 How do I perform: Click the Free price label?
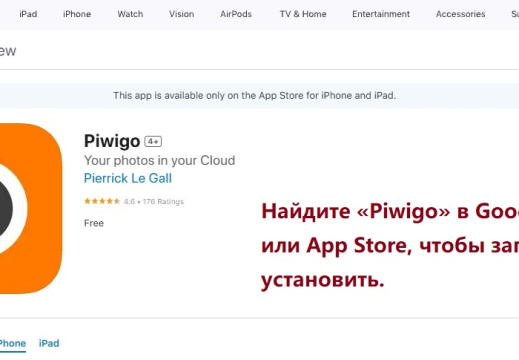coord(94,223)
